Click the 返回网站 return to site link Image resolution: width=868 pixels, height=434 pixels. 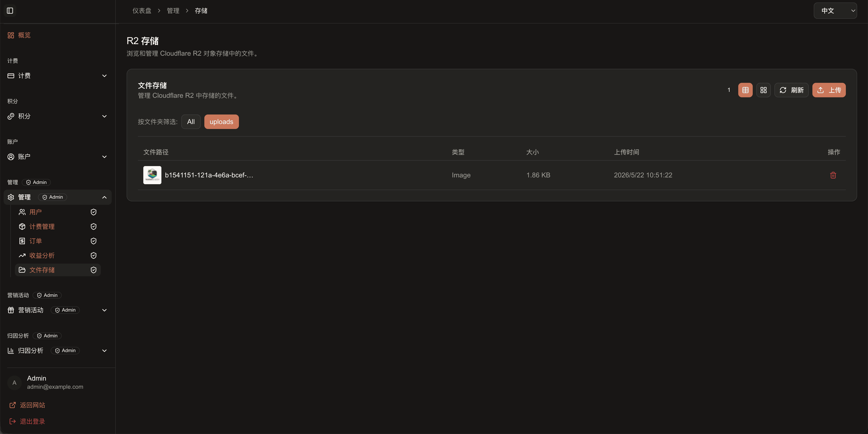pyautogui.click(x=27, y=405)
